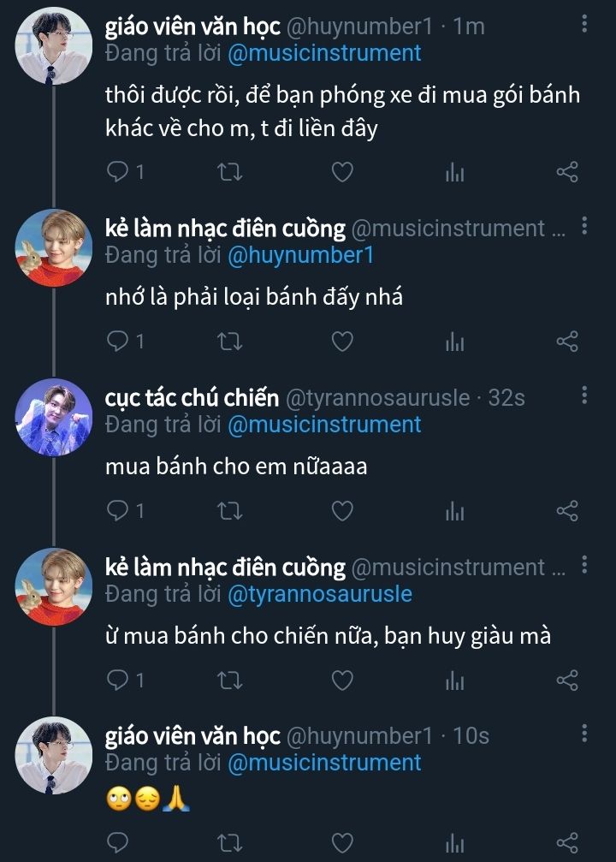Reply to the "thôi được rồi" tweet
Viewport: 616px width, 862px height.
pos(117,172)
